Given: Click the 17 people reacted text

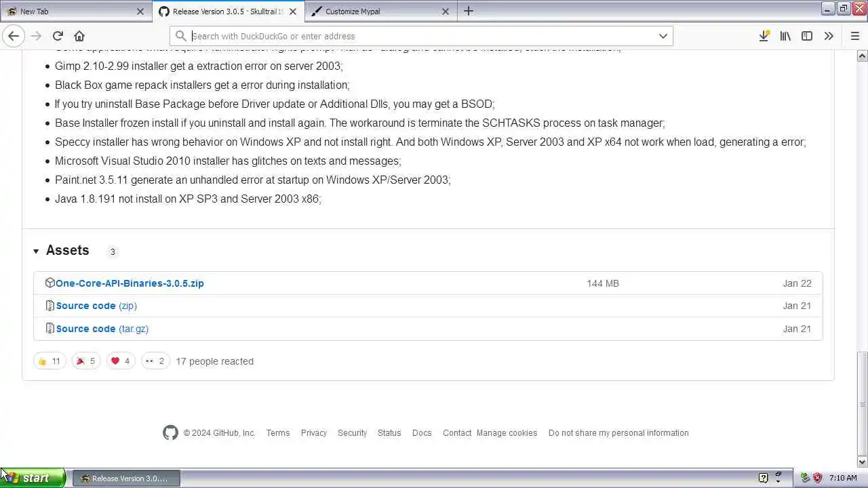Looking at the screenshot, I should pyautogui.click(x=214, y=361).
